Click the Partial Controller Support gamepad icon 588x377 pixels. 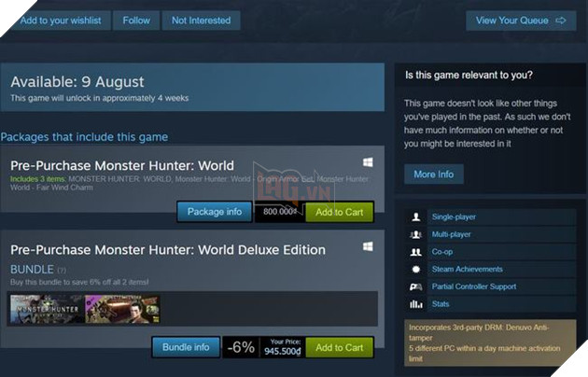416,286
